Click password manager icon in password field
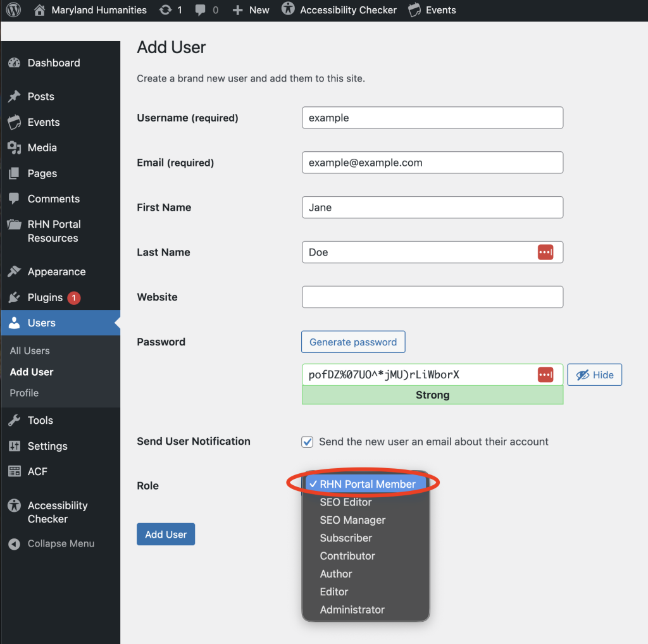 tap(545, 375)
